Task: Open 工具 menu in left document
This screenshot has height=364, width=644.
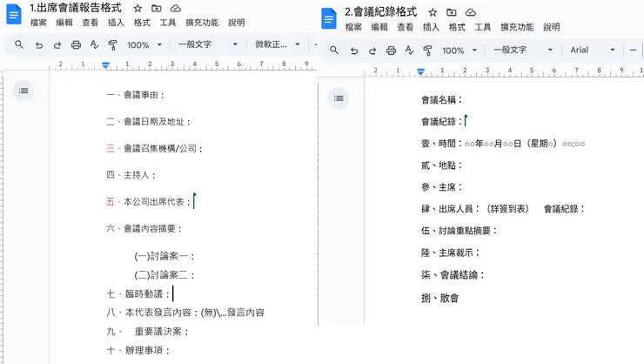Action: click(168, 23)
